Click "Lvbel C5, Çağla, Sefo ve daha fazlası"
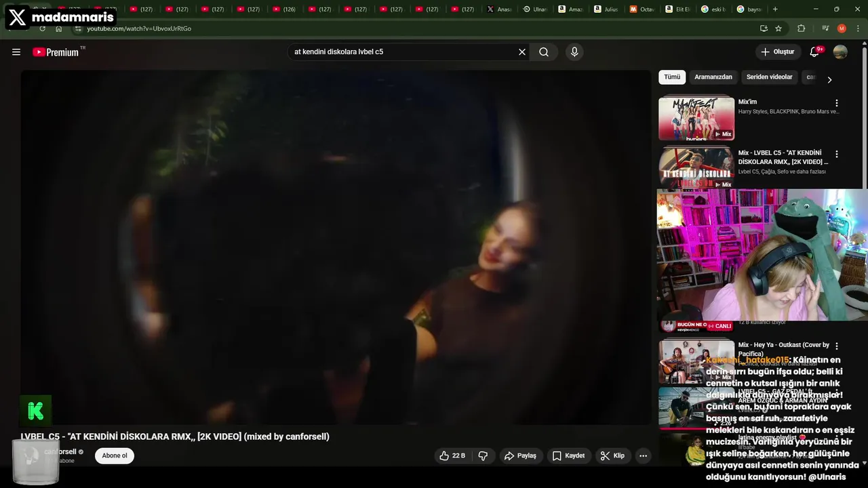 coord(782,172)
